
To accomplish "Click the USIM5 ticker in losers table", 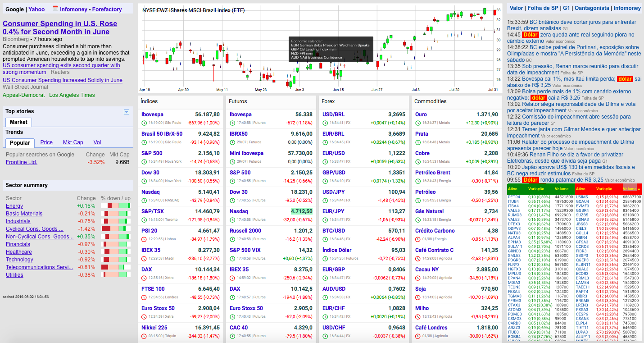I will point(582,197).
